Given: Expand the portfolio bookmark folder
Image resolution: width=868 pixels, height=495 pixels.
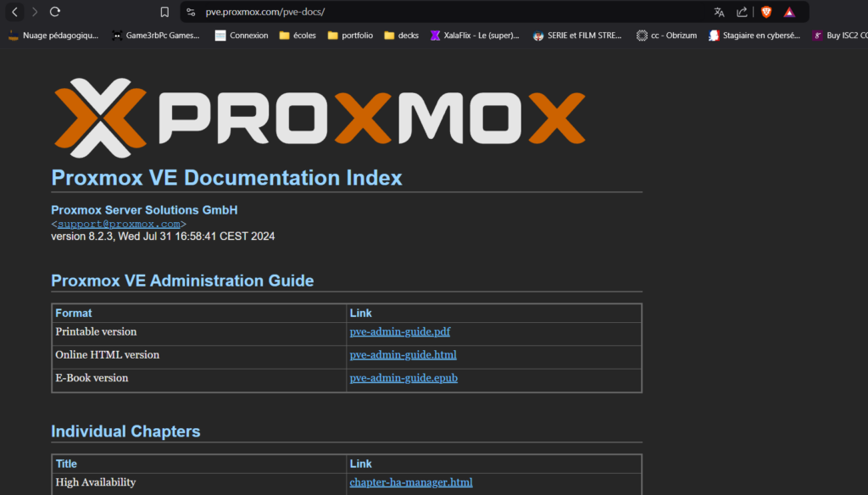Looking at the screenshot, I should (x=350, y=36).
